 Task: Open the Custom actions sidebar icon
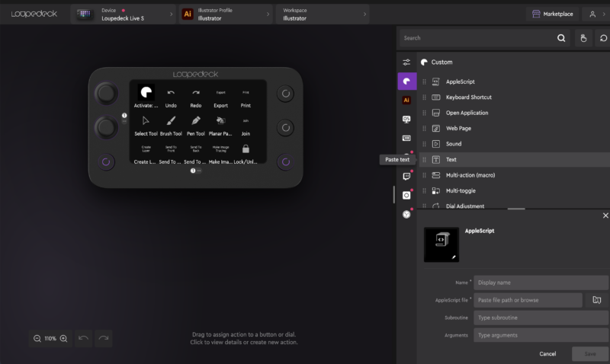(407, 81)
